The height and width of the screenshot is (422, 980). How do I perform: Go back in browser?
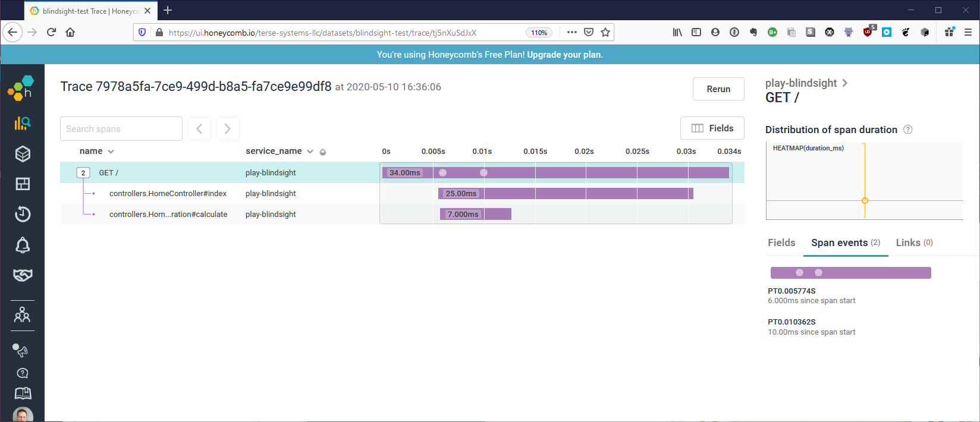[x=12, y=32]
